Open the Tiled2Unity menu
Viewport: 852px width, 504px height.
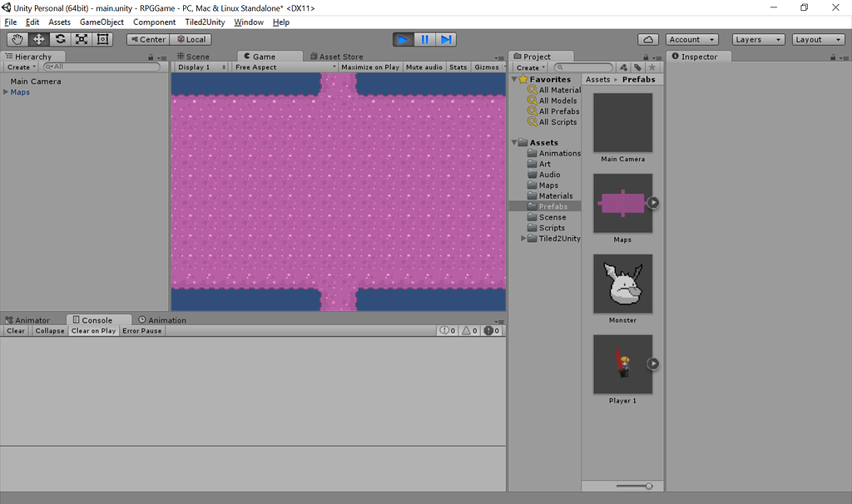(204, 22)
